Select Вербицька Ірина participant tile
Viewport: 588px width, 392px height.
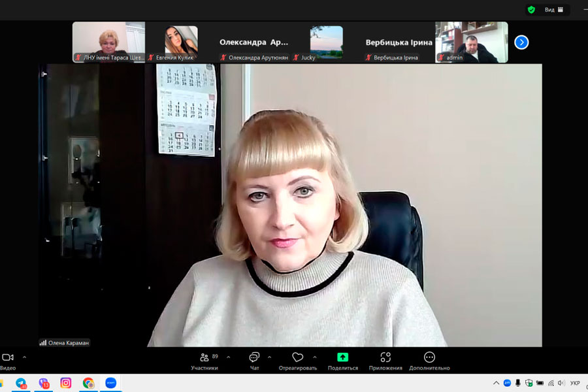(399, 42)
